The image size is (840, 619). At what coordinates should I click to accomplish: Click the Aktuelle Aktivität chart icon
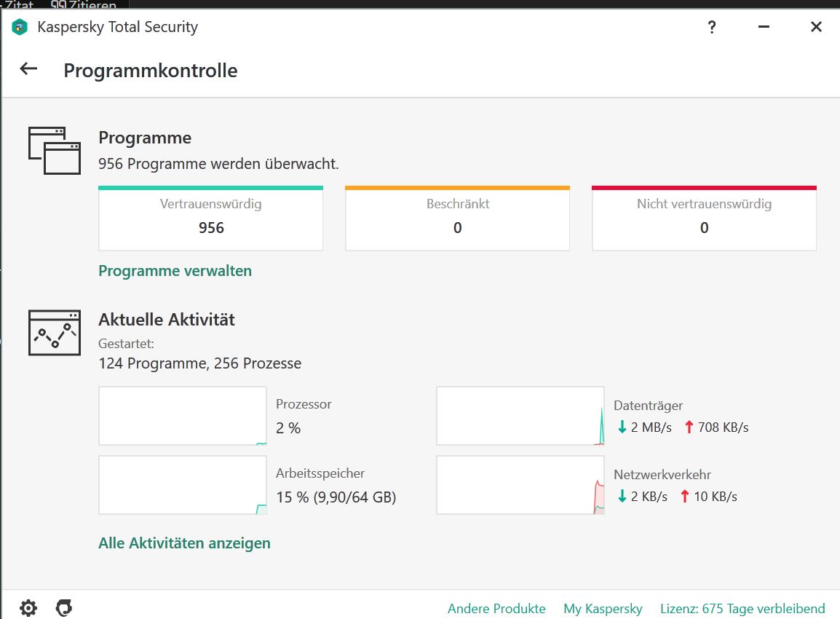[55, 332]
